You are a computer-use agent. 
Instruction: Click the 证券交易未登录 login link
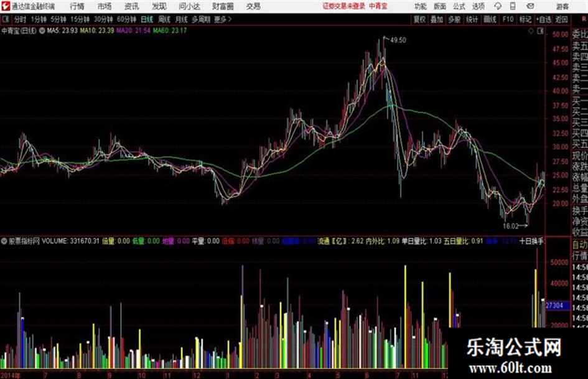(x=344, y=6)
